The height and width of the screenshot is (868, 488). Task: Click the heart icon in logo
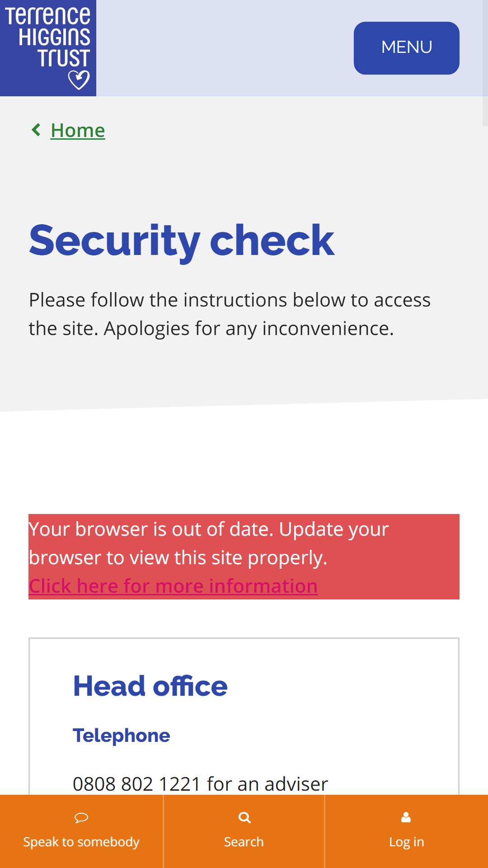(79, 80)
